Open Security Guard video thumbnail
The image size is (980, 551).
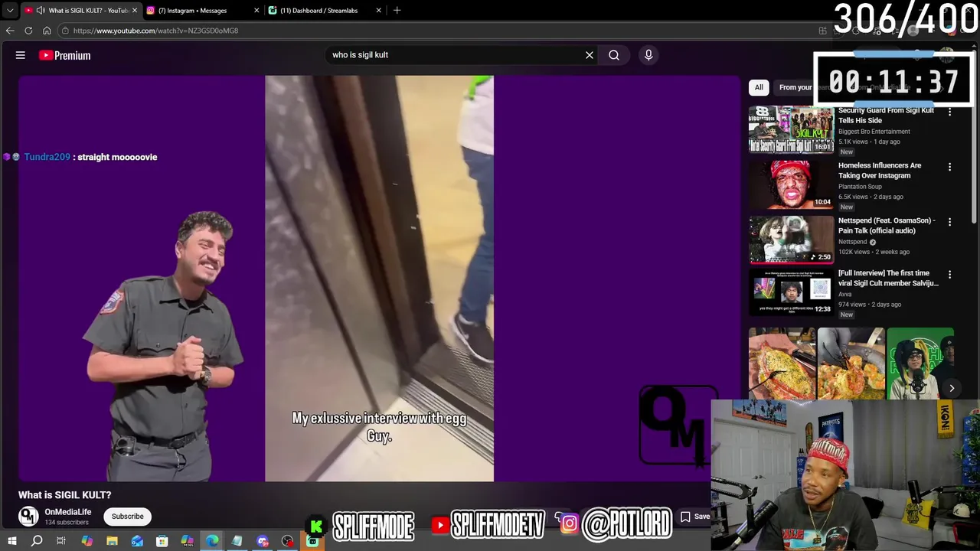791,129
